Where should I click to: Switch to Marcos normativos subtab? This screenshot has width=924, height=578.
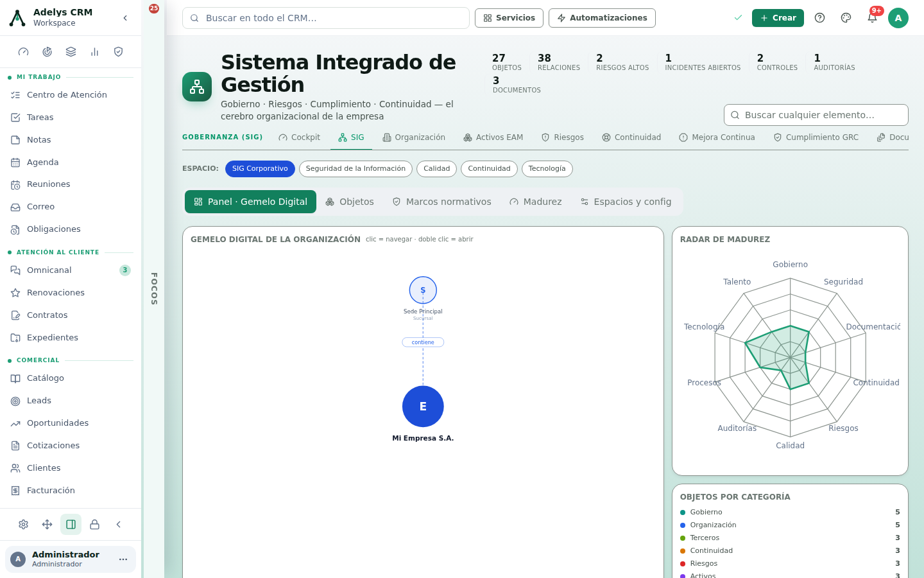[x=441, y=202]
